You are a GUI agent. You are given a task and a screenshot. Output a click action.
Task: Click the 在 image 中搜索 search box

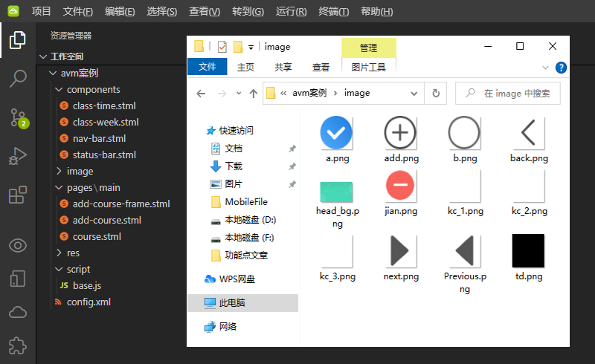pos(508,93)
